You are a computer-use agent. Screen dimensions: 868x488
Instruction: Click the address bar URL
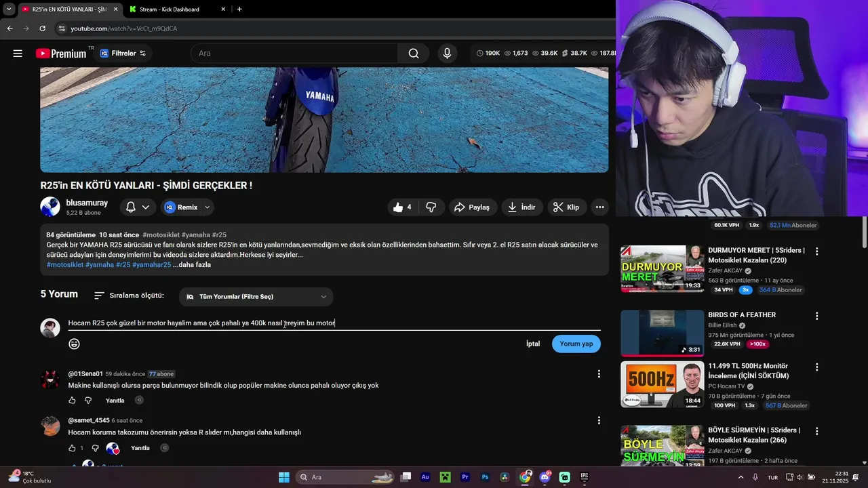(124, 28)
